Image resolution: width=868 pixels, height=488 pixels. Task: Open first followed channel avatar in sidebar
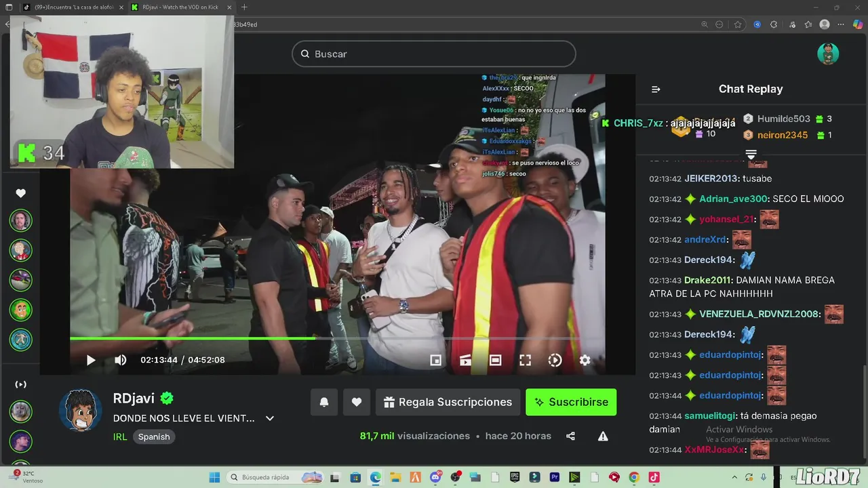coord(21,220)
